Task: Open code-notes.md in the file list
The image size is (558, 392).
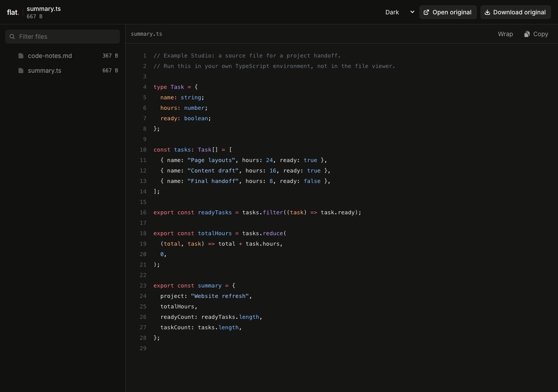Action: tap(62, 56)
